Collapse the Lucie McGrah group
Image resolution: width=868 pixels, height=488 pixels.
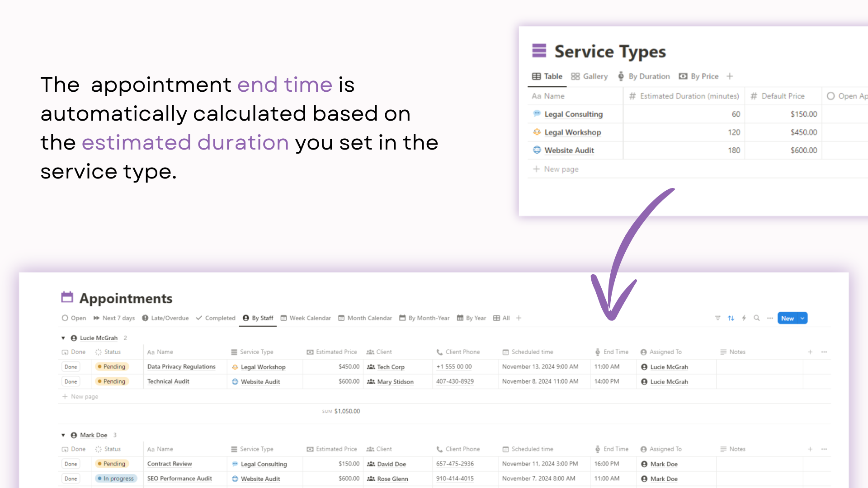click(63, 338)
